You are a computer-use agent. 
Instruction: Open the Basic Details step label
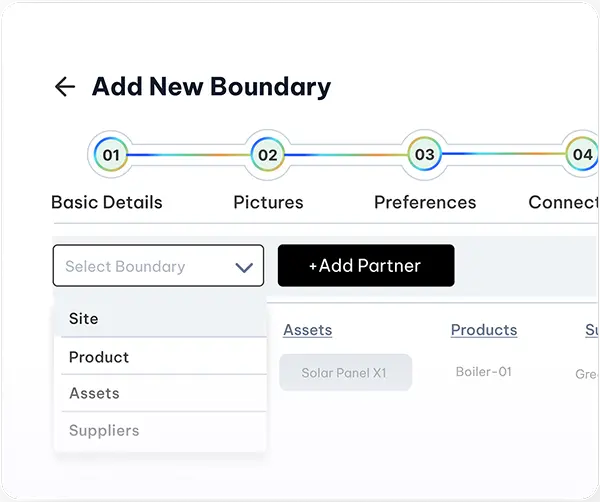107,202
